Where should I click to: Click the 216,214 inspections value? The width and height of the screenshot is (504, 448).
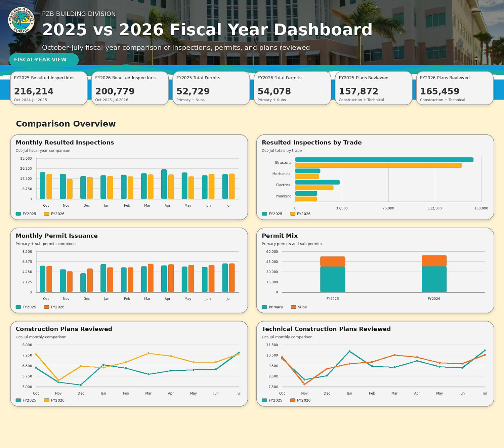pos(34,91)
